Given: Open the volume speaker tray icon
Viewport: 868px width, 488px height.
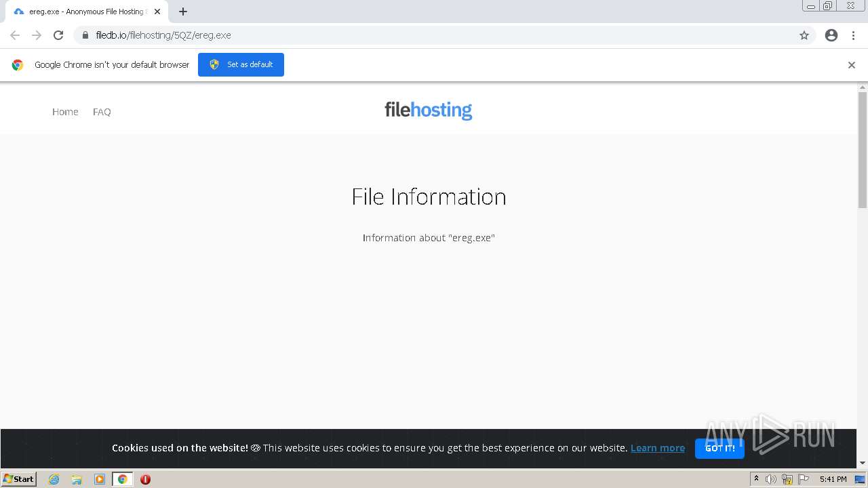Looking at the screenshot, I should [771, 479].
